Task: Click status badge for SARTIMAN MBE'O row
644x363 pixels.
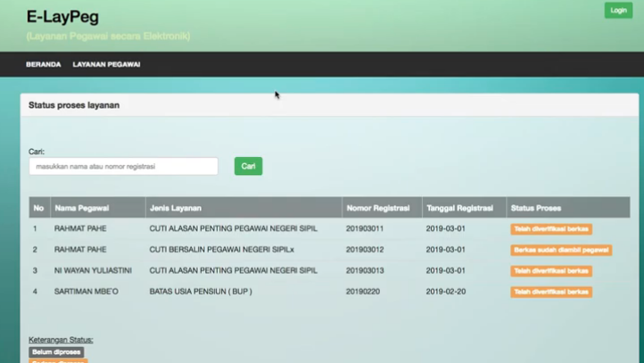Action: pyautogui.click(x=550, y=292)
